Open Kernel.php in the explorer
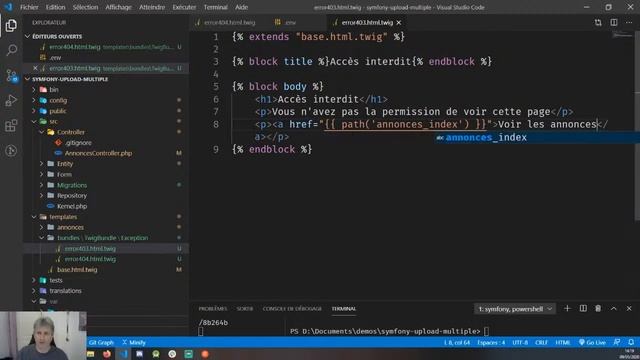This screenshot has width=640, height=360. click(x=72, y=206)
